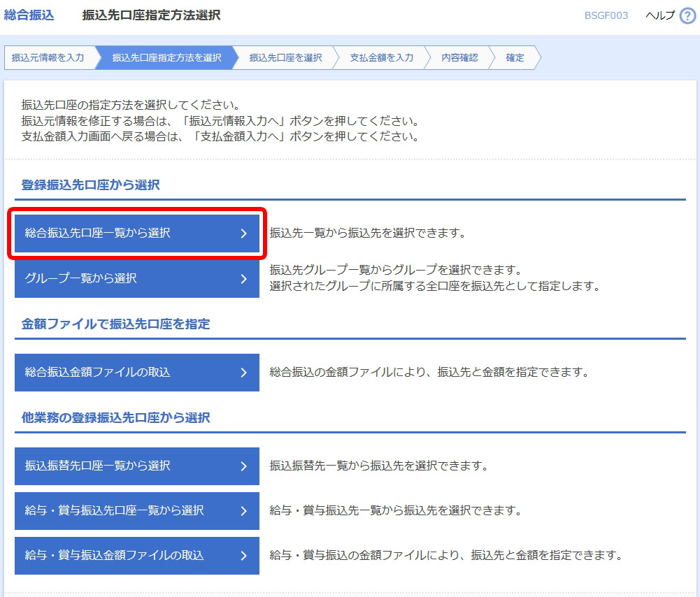Click the BSGF003 screen code
Viewport: 700px width, 597px height.
pyautogui.click(x=606, y=15)
